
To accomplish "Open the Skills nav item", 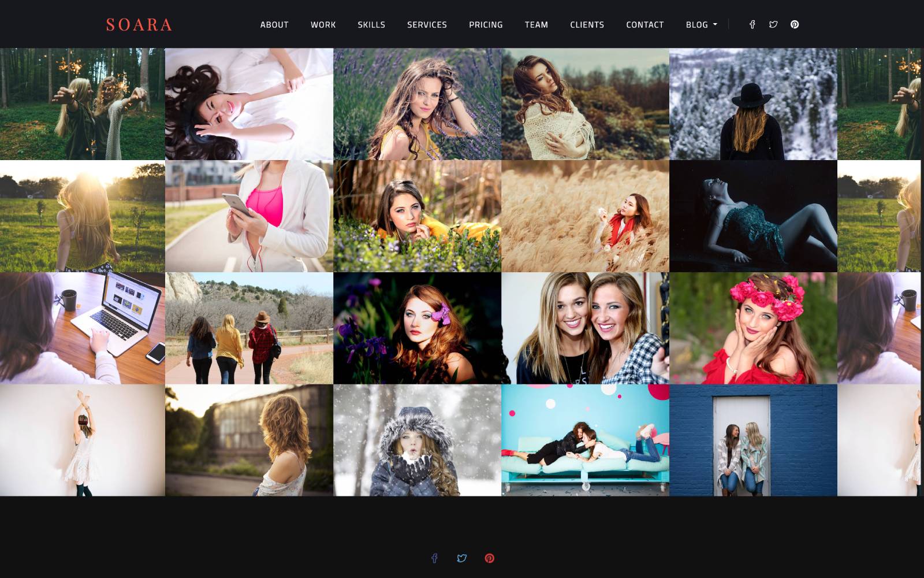I will [x=371, y=25].
